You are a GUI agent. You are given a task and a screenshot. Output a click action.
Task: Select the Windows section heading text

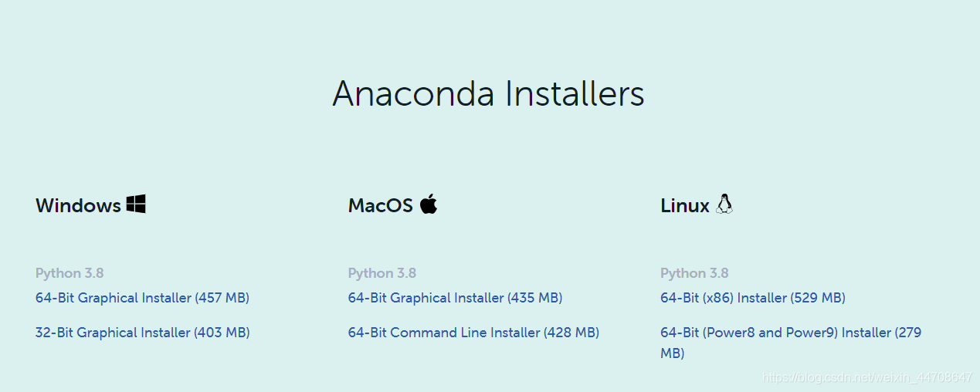pyautogui.click(x=78, y=205)
